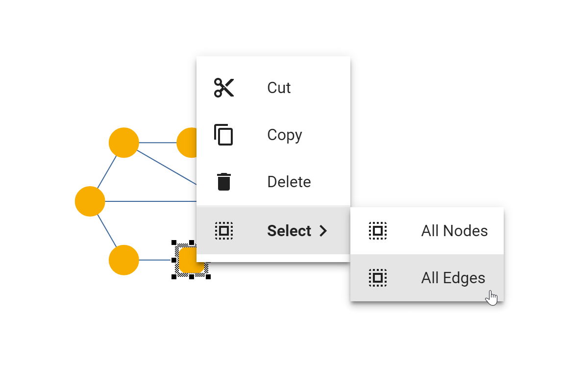Click the highlighted All Edges row
588x365 pixels.
427,277
